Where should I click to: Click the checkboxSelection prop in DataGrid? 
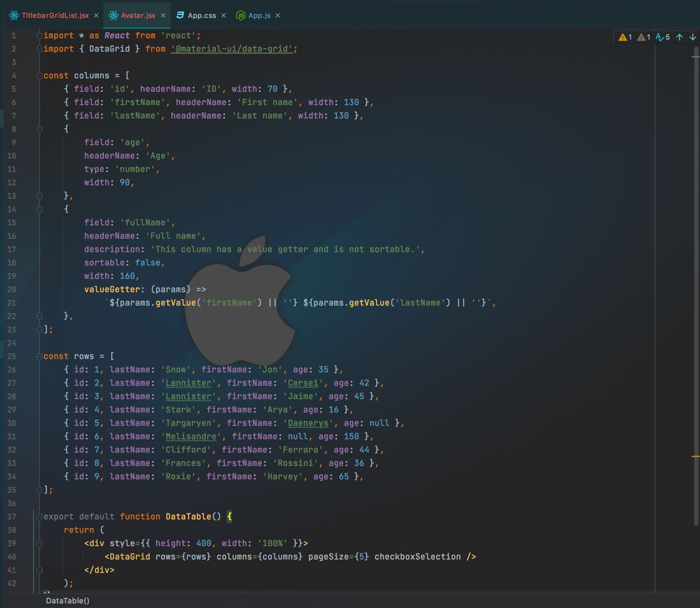coord(418,557)
